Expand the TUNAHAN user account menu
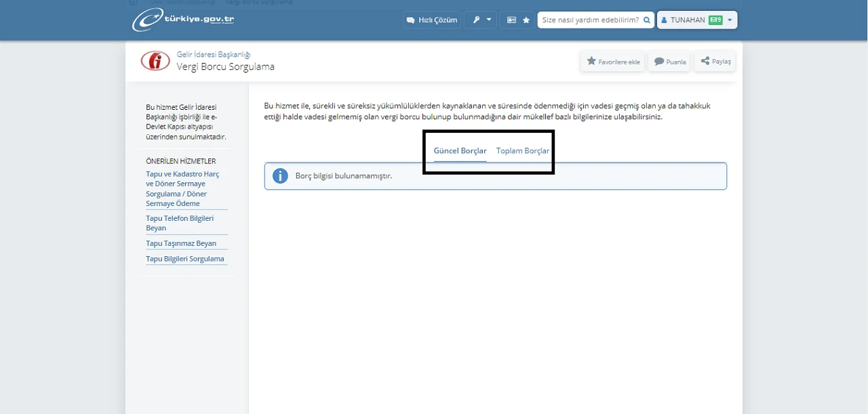 click(730, 20)
